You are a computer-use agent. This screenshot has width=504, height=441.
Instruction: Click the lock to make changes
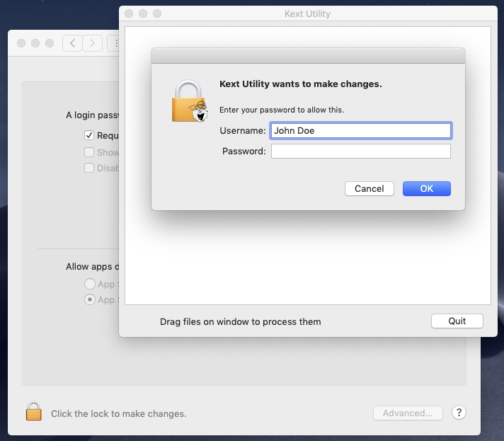pyautogui.click(x=34, y=411)
